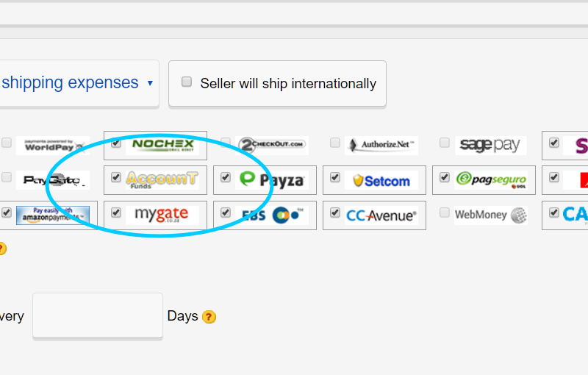Image resolution: width=588 pixels, height=375 pixels.
Task: Click the Seller will ship internationally label
Action: click(x=288, y=83)
